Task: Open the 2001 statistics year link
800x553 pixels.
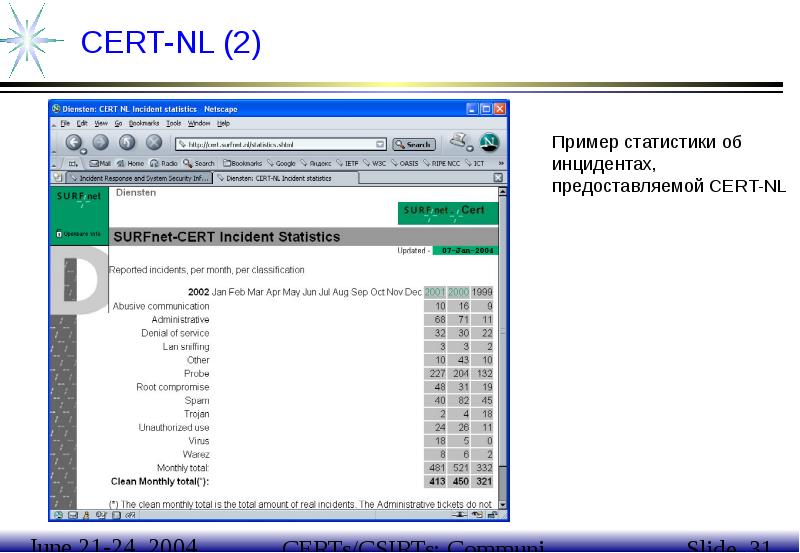Action: tap(434, 292)
